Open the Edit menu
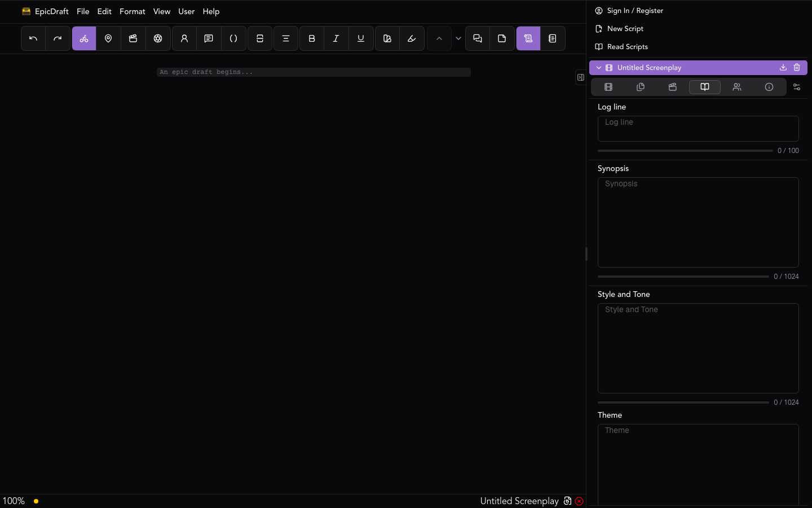Viewport: 812px width, 508px height. pos(104,11)
